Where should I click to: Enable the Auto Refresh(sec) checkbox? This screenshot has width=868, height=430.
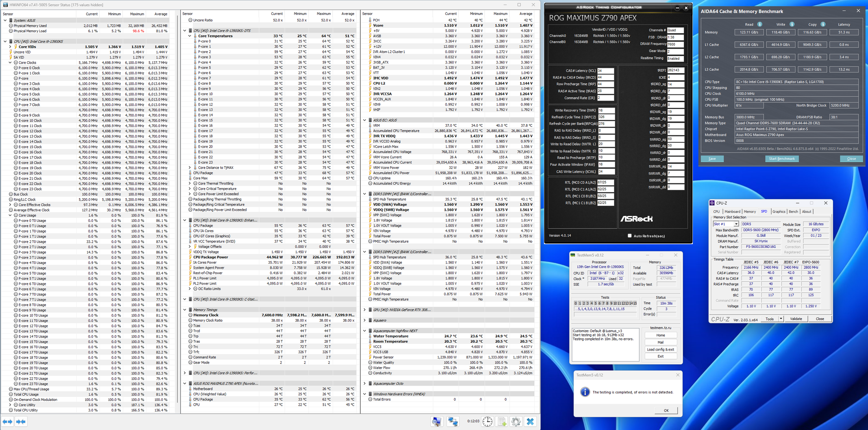[629, 236]
